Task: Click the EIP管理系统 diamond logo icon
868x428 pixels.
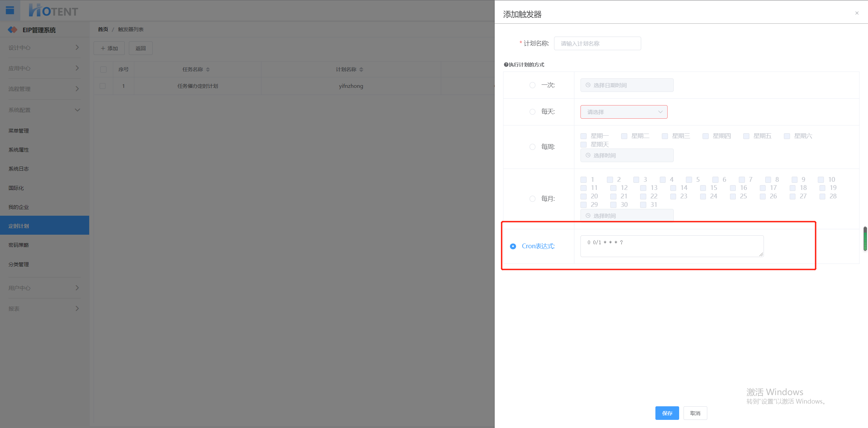Action: point(13,30)
